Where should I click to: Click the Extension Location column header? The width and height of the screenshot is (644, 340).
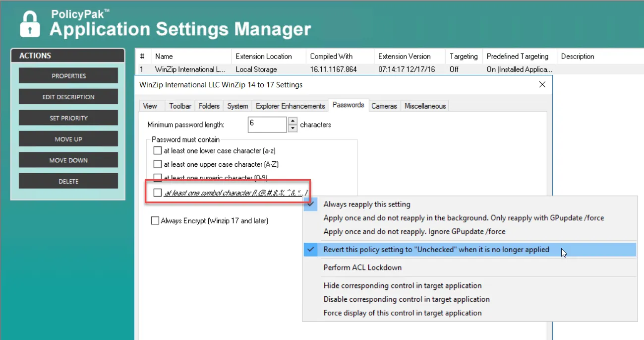coord(269,56)
